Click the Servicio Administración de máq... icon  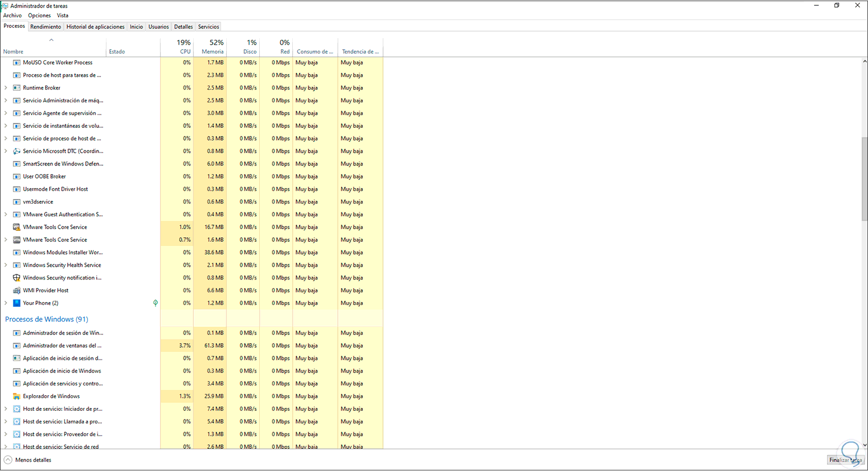coord(17,101)
